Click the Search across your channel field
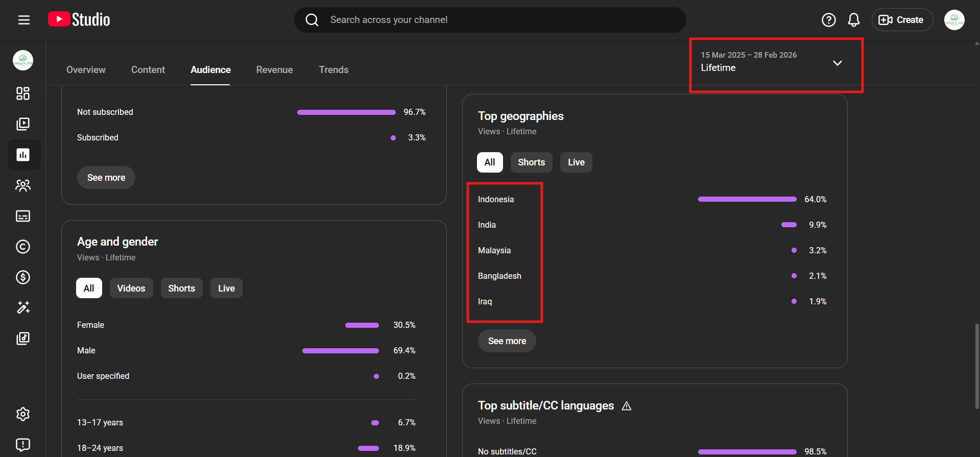Image resolution: width=980 pixels, height=457 pixels. coord(490,20)
